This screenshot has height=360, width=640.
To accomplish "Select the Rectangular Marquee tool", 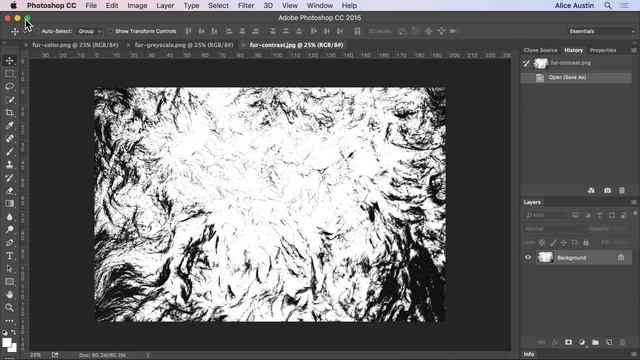I will (9, 73).
